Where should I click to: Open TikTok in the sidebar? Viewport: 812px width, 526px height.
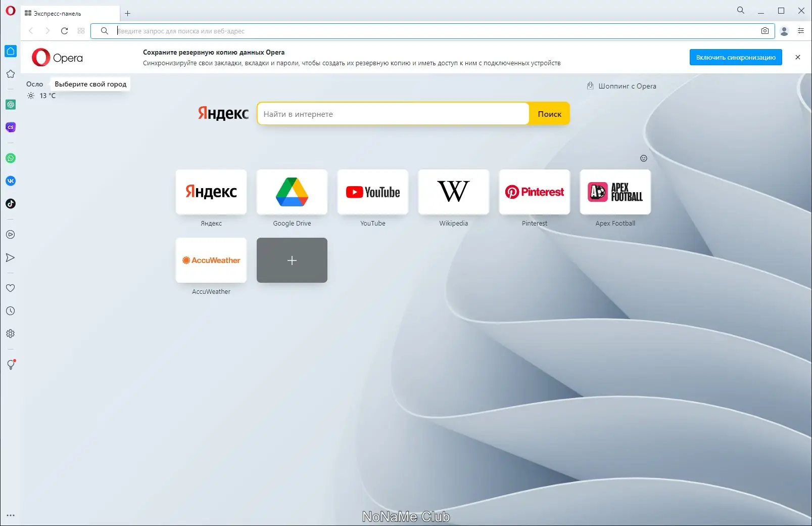coord(11,204)
